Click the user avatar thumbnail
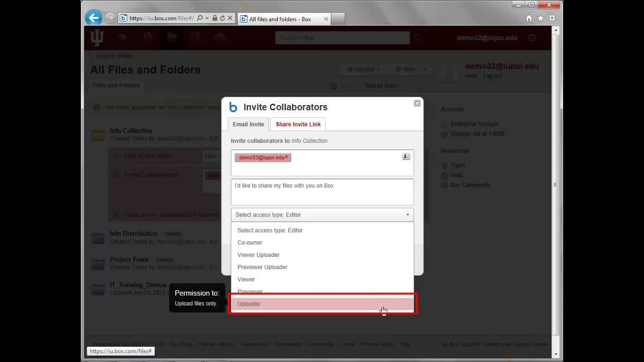The width and height of the screenshot is (644, 362). [450, 73]
